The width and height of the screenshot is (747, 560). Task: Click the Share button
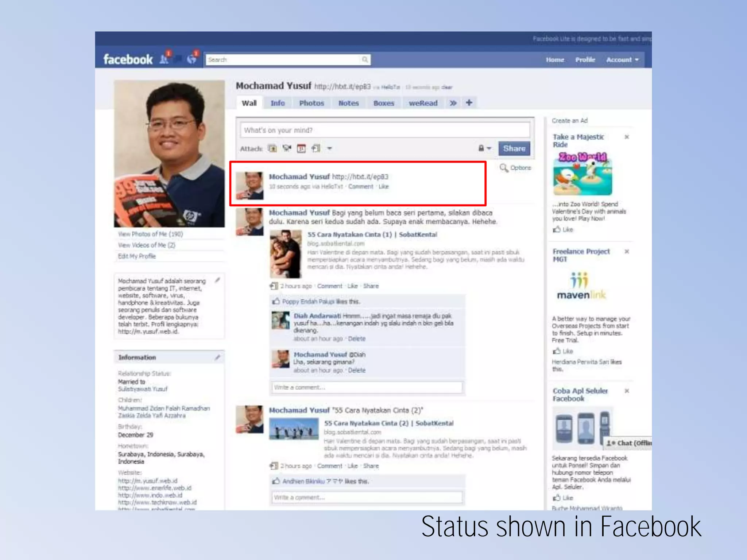click(x=514, y=148)
